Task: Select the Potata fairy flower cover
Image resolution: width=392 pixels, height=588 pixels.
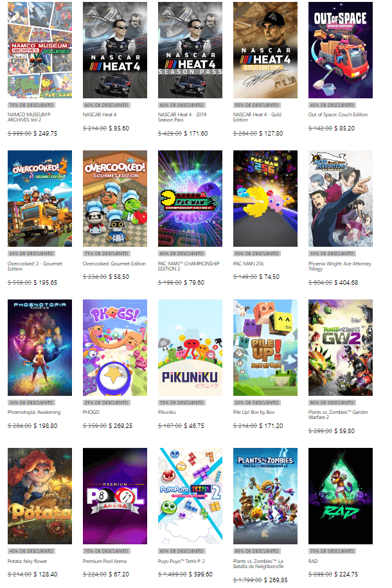Action: click(x=40, y=495)
